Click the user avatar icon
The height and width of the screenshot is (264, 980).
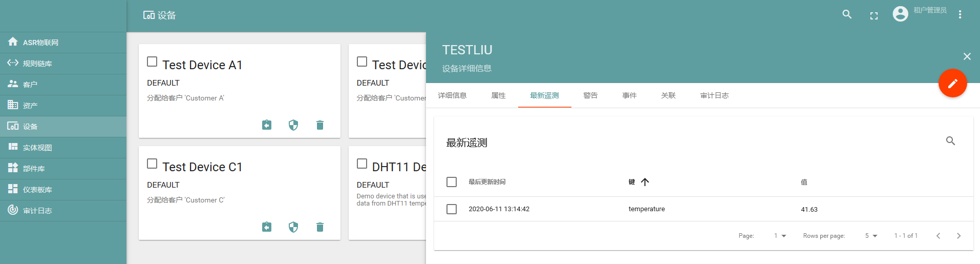click(901, 14)
